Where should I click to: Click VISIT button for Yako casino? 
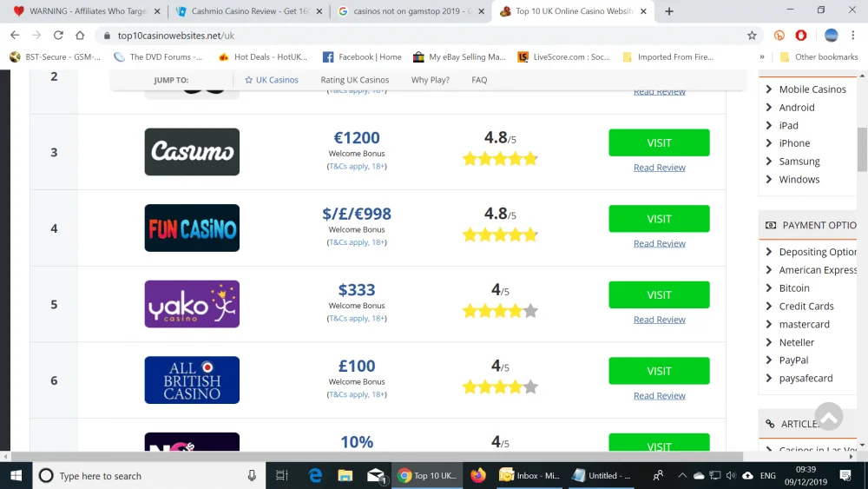(x=659, y=294)
